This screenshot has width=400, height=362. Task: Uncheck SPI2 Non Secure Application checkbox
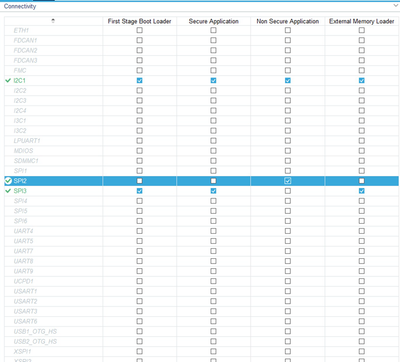point(288,181)
